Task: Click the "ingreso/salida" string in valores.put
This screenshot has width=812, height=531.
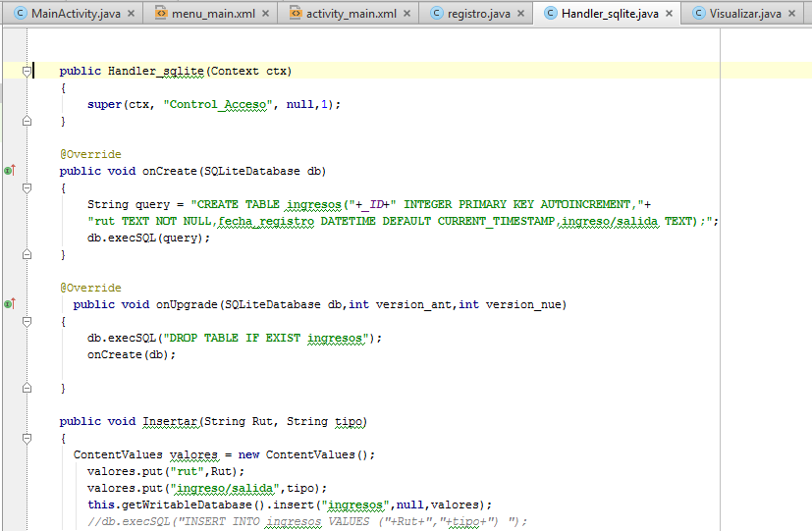Action: click(x=225, y=488)
